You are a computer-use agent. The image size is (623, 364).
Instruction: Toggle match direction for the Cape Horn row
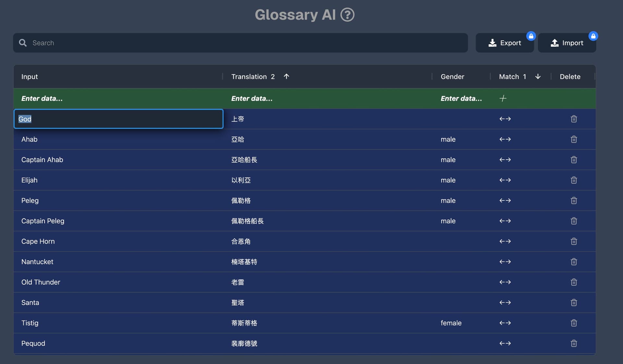(x=505, y=241)
